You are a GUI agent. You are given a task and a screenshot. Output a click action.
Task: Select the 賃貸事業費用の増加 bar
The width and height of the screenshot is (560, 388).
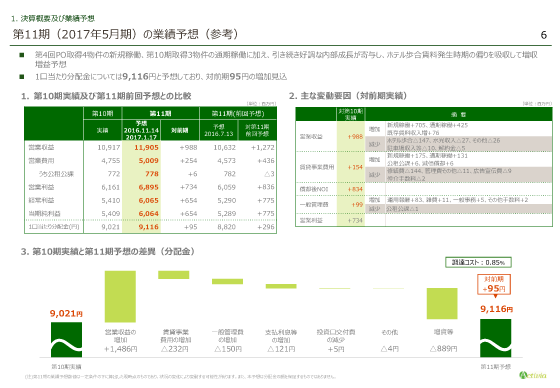(174, 275)
